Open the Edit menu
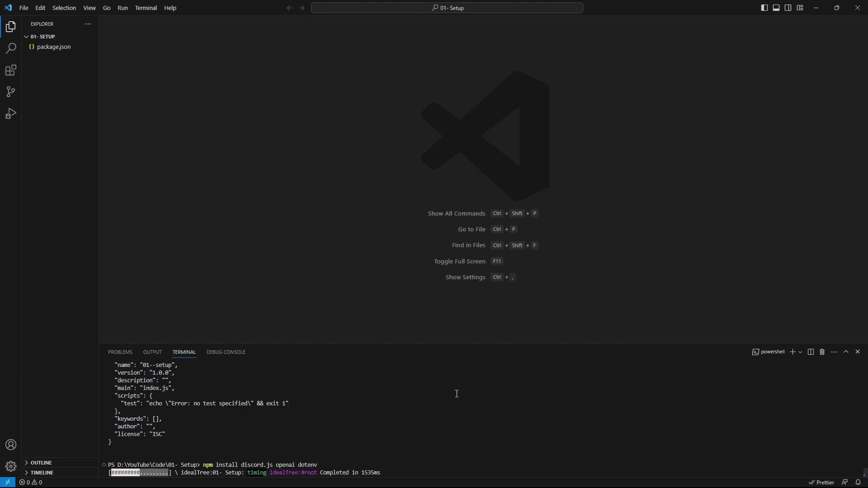This screenshot has width=868, height=488. 40,8
